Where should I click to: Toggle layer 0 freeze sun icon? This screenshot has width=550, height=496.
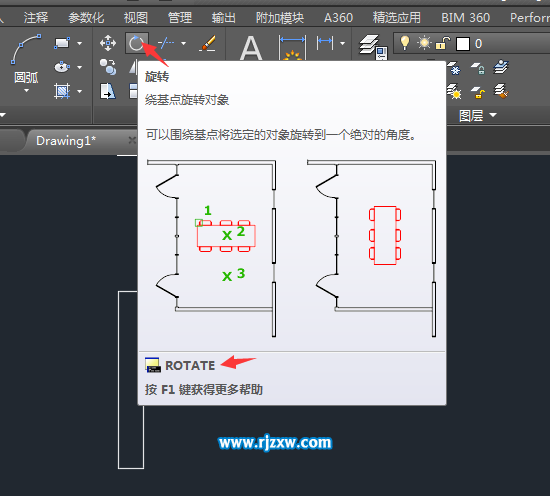(424, 43)
